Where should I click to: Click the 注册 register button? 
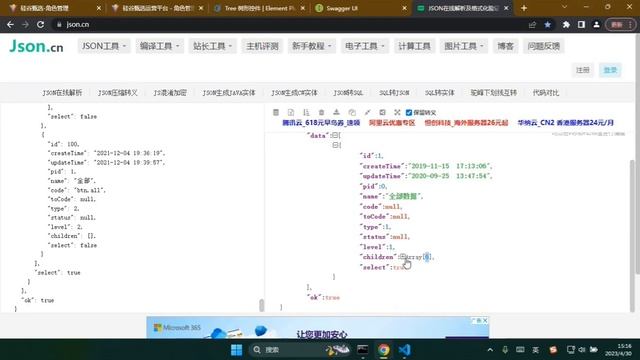click(582, 70)
